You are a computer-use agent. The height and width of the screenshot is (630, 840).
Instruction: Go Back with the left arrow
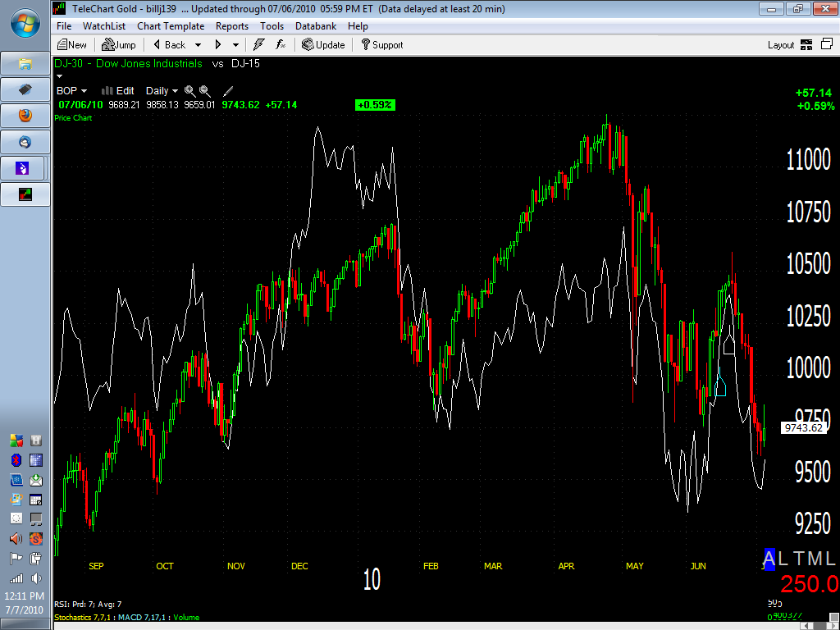(169, 45)
